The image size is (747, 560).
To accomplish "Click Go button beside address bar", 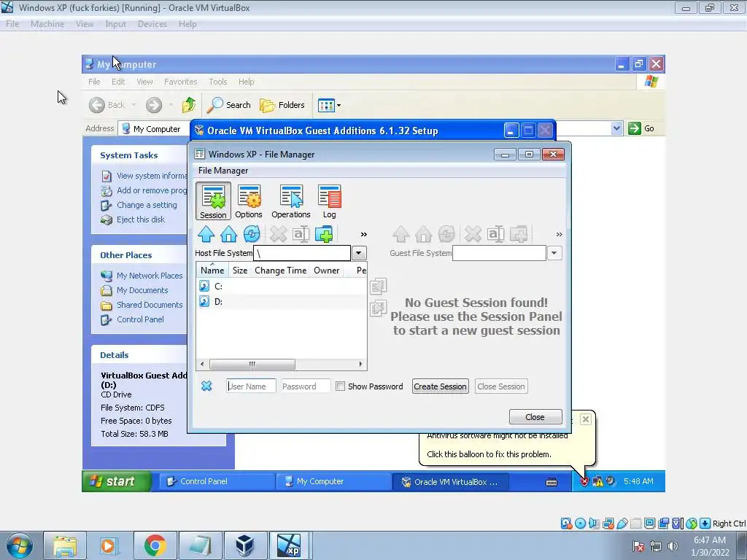I will [x=641, y=128].
